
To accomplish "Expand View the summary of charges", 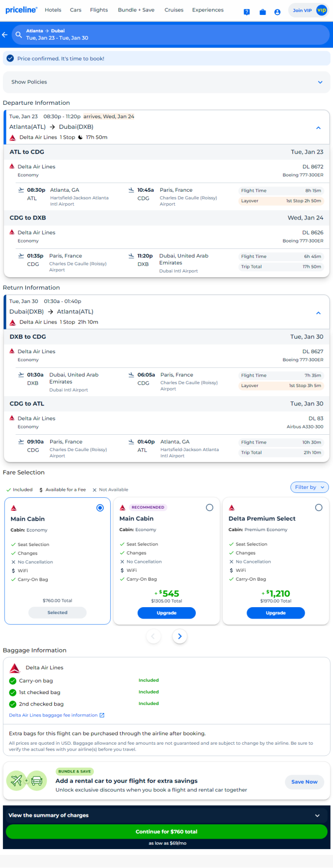I will tap(166, 815).
